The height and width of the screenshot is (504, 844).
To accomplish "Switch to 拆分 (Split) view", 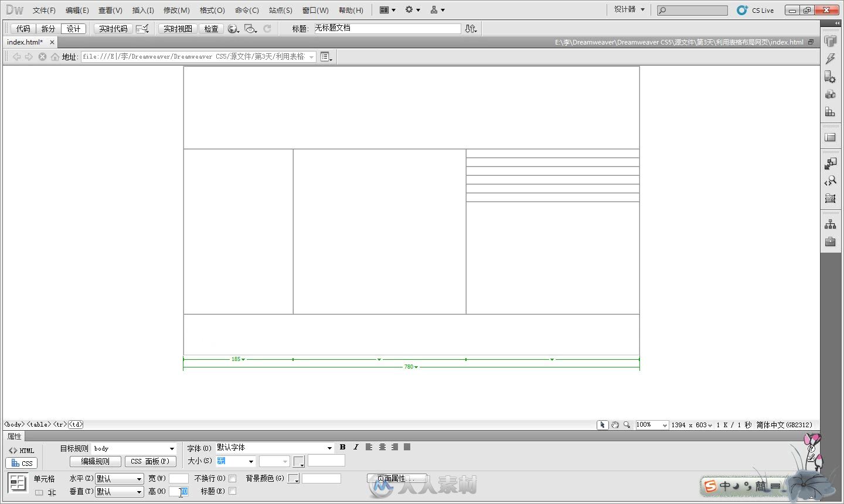I will click(x=48, y=29).
